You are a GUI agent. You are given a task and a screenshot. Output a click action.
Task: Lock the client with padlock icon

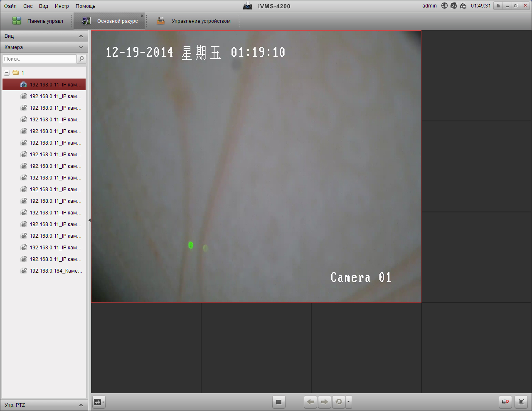pyautogui.click(x=498, y=6)
